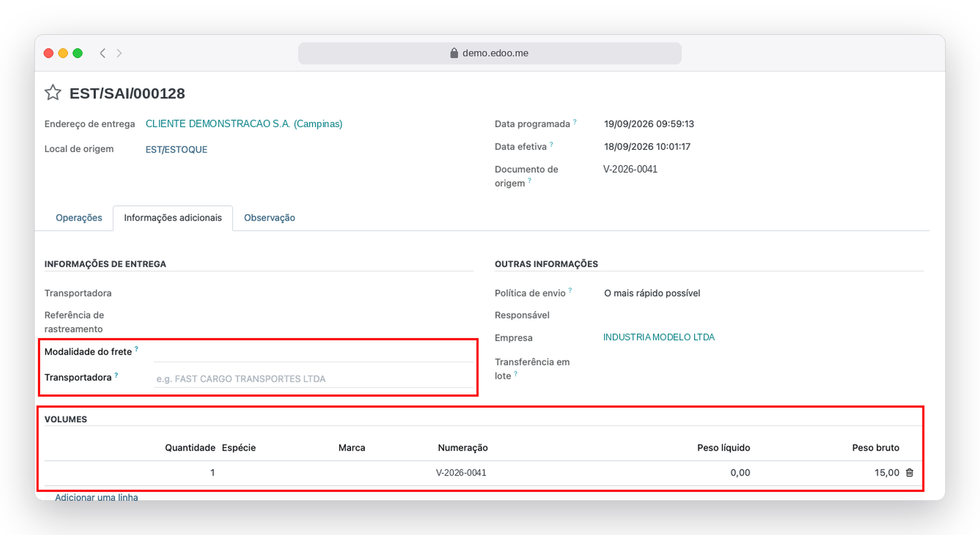Click the demo.edoo.me address bar
This screenshot has width=980, height=535.
(490, 53)
